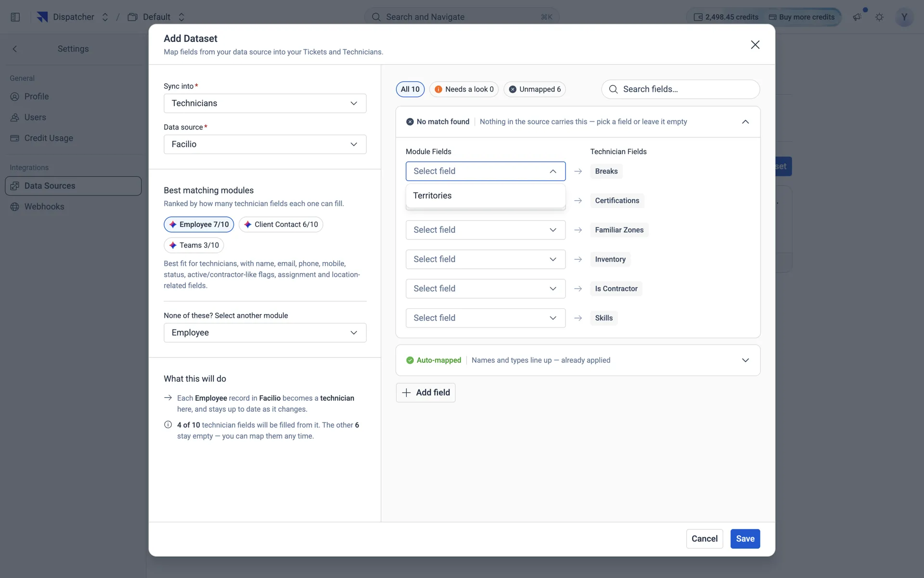Open the user avatar Y menu

pos(904,17)
